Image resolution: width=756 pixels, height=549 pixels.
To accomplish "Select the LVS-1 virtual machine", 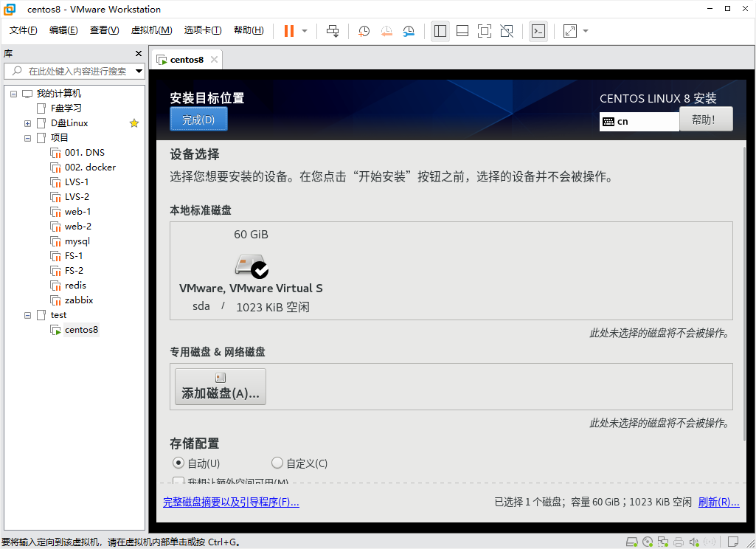I will (77, 182).
